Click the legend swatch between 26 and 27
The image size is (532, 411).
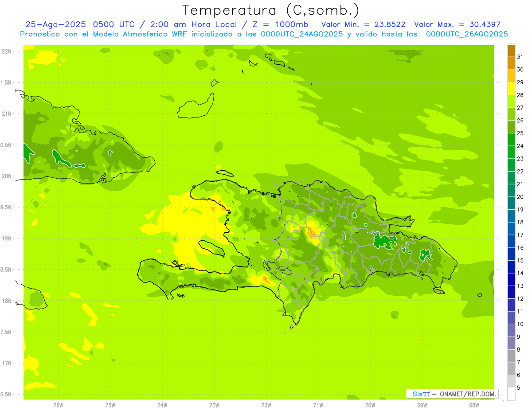[x=511, y=114]
